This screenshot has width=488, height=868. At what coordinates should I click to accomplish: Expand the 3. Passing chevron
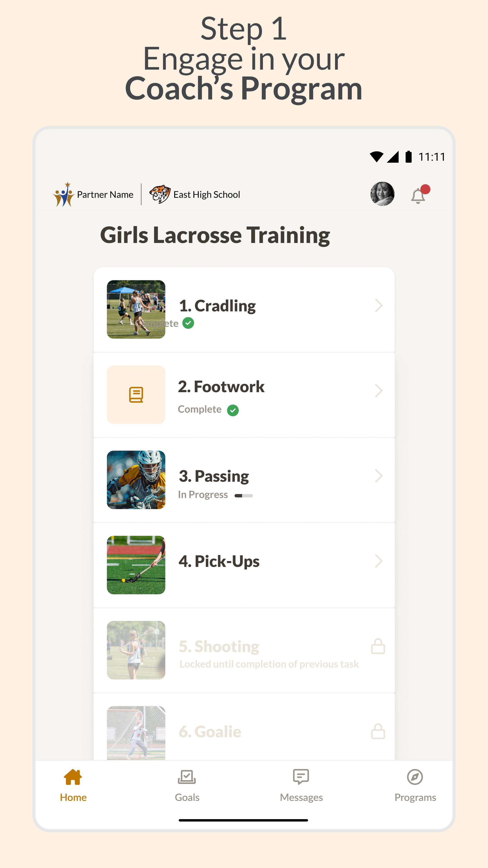379,476
